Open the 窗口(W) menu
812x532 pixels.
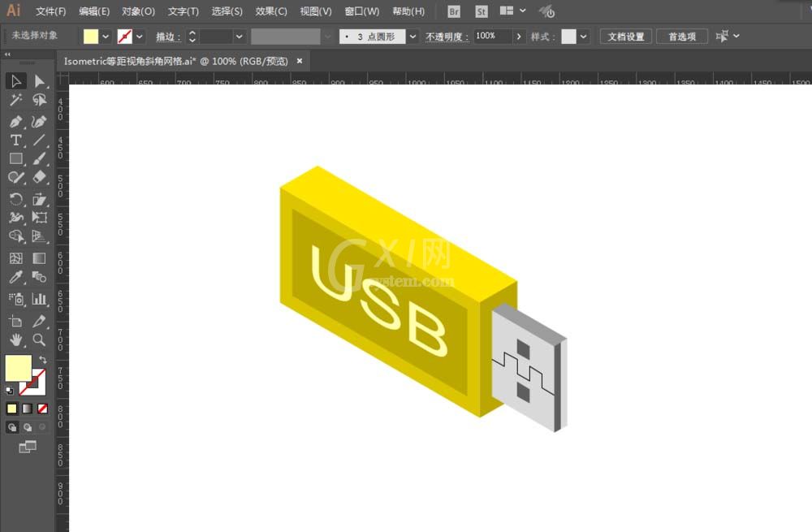point(362,11)
